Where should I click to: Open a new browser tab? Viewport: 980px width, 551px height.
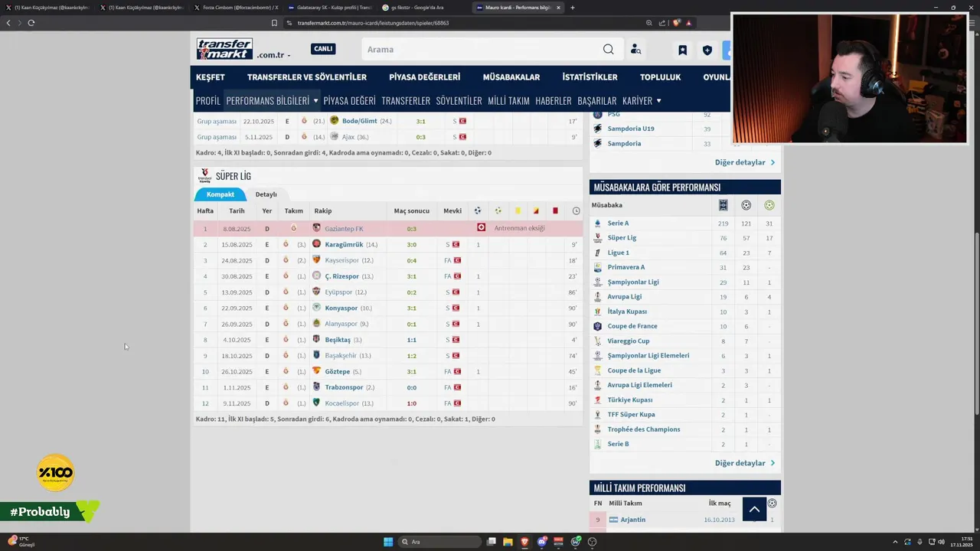pyautogui.click(x=572, y=8)
